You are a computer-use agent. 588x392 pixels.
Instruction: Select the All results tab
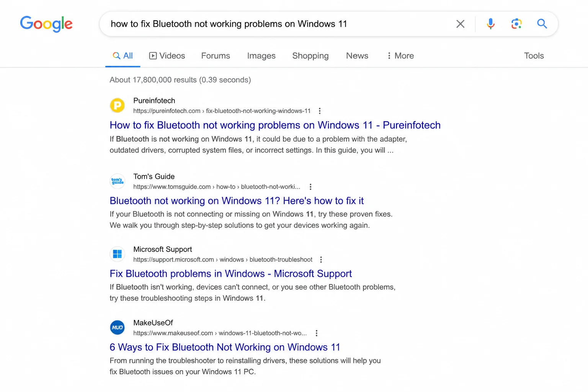[122, 56]
